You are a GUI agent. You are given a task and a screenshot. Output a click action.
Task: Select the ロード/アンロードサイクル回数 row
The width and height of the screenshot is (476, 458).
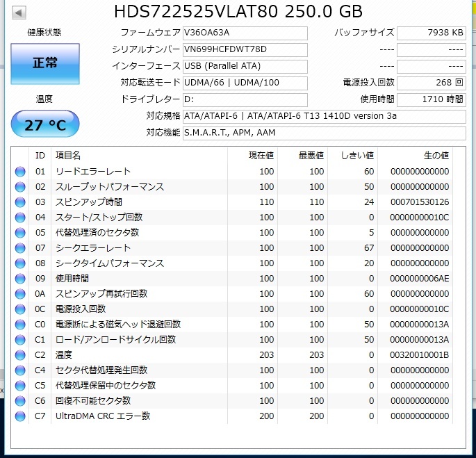click(x=233, y=340)
